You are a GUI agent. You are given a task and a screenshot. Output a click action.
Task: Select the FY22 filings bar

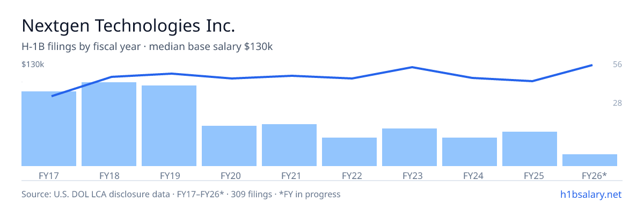pos(349,152)
